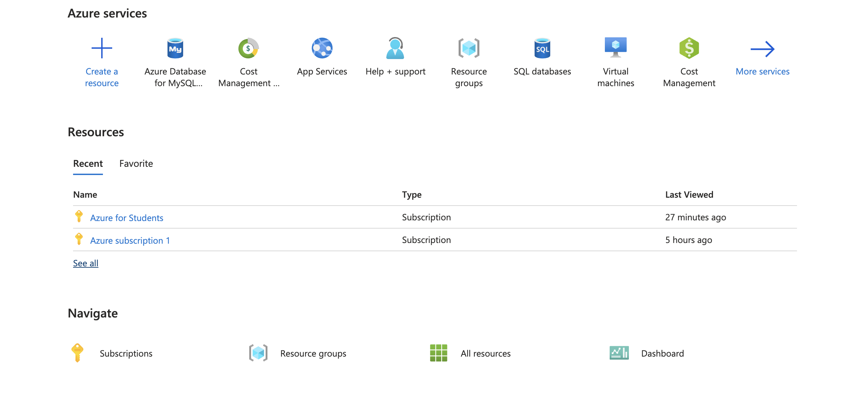Click the Subscription type cell for Azure for Students
868x394 pixels.
pos(426,217)
